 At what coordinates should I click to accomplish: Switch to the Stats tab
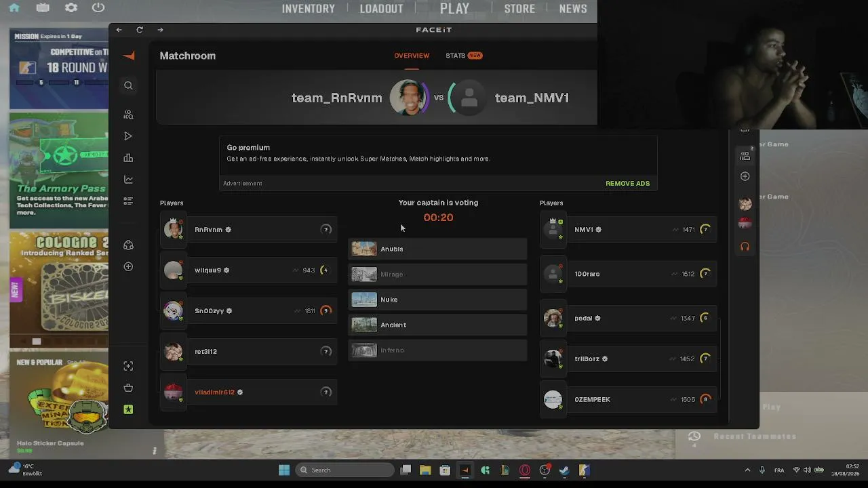[464, 56]
